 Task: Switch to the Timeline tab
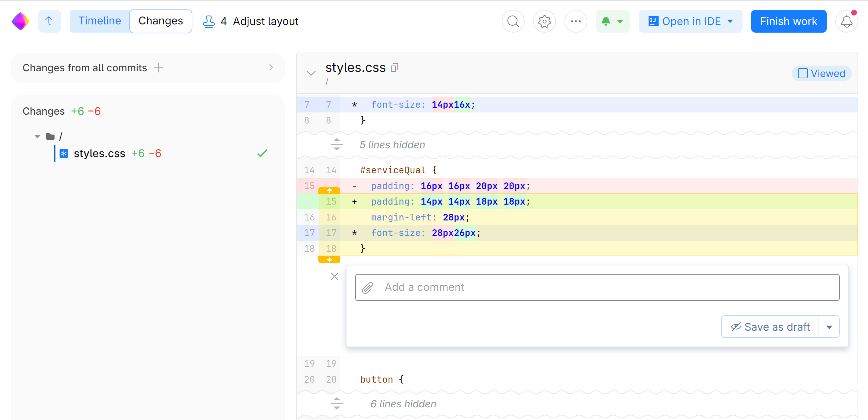pos(99,21)
